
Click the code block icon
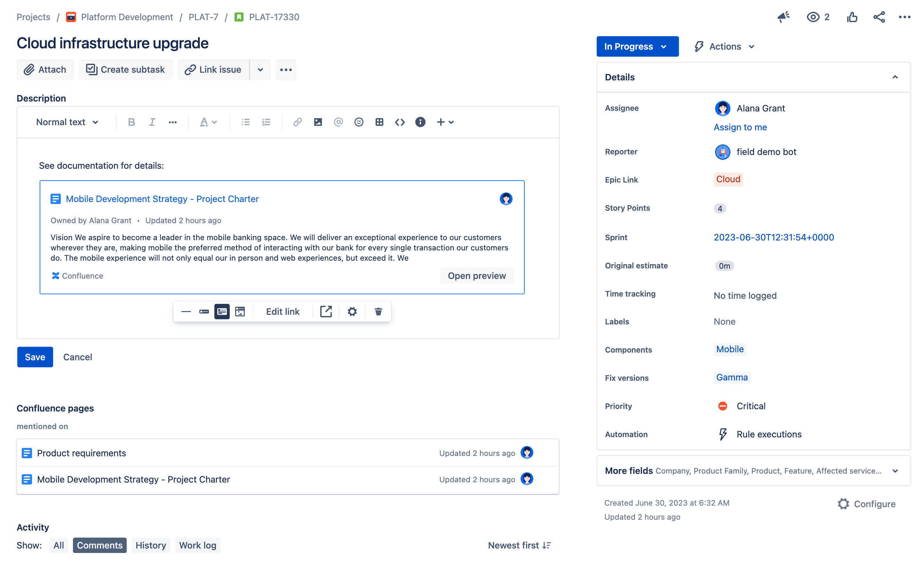tap(400, 122)
